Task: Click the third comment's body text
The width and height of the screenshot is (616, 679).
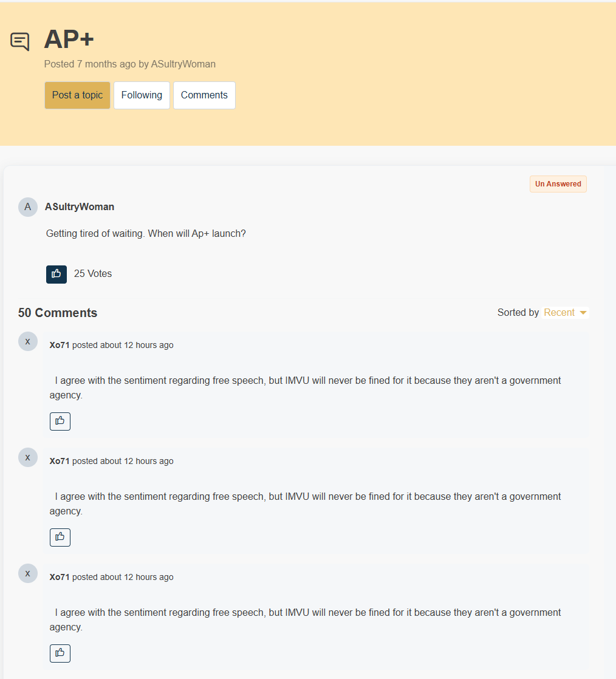Action: [x=305, y=619]
